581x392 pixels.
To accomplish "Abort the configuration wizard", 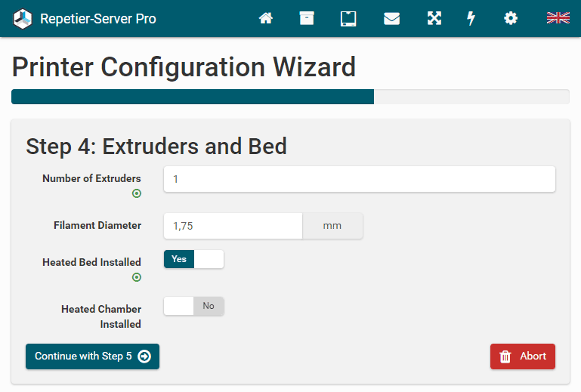I will [x=522, y=357].
